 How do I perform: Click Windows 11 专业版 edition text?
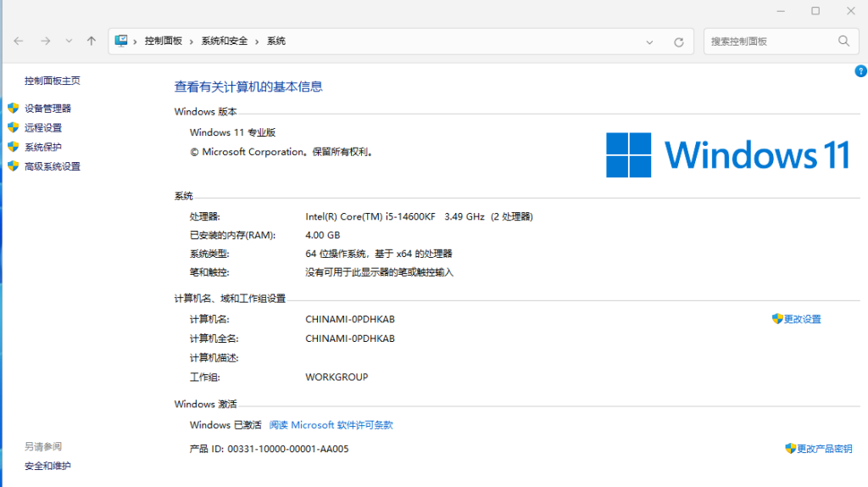232,132
